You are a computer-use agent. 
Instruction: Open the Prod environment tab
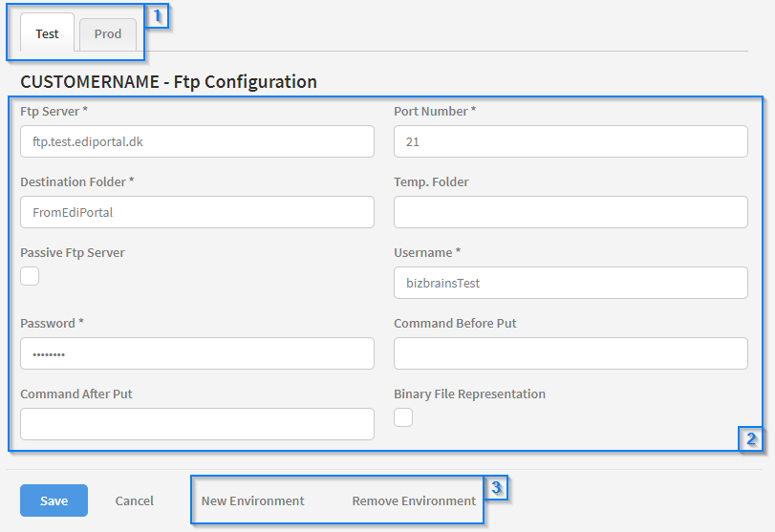coord(108,34)
